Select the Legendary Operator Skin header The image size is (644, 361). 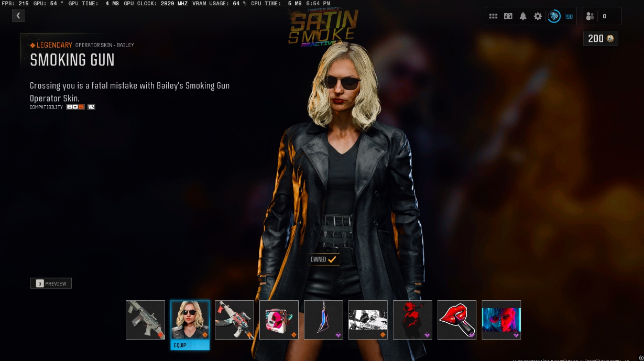coord(81,45)
